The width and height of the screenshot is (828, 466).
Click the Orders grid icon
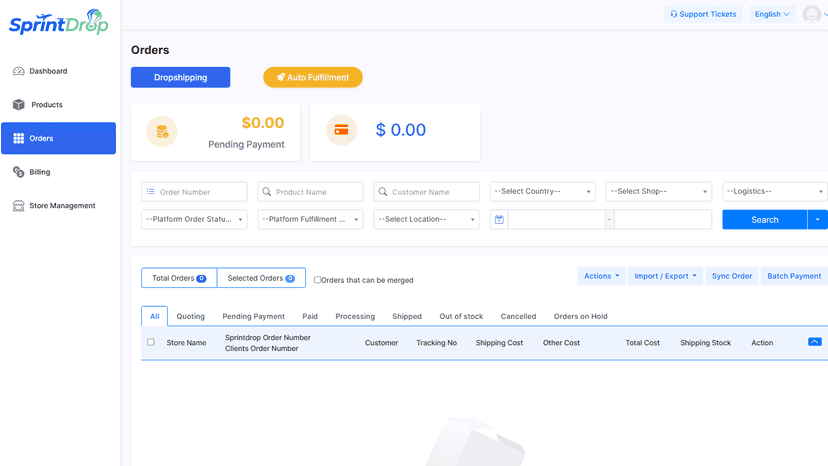[x=18, y=138]
